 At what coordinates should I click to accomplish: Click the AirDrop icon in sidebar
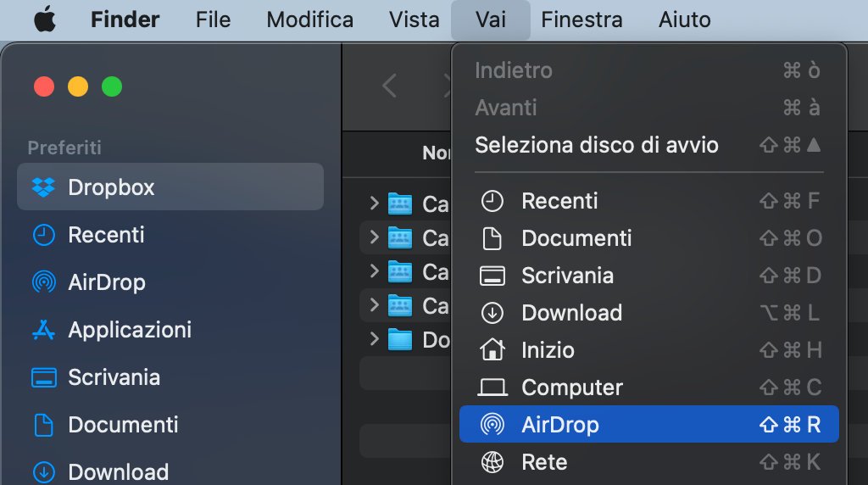point(44,282)
